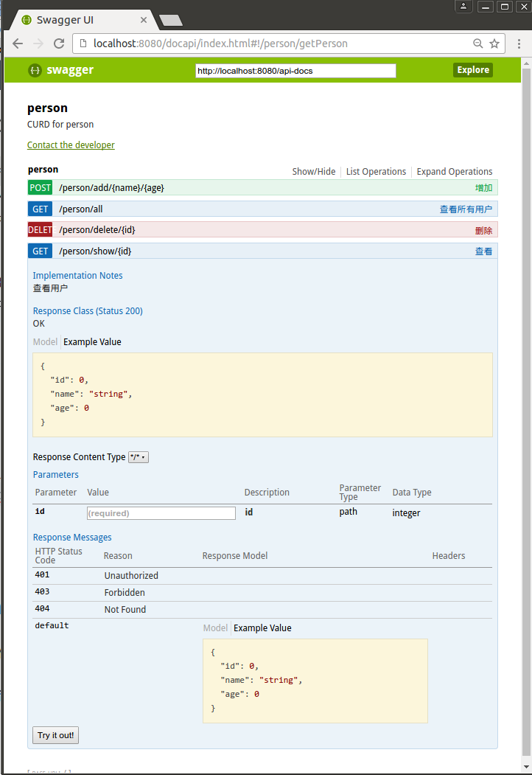This screenshot has width=532, height=775.
Task: Click the GET badge for /person/all
Action: point(40,209)
